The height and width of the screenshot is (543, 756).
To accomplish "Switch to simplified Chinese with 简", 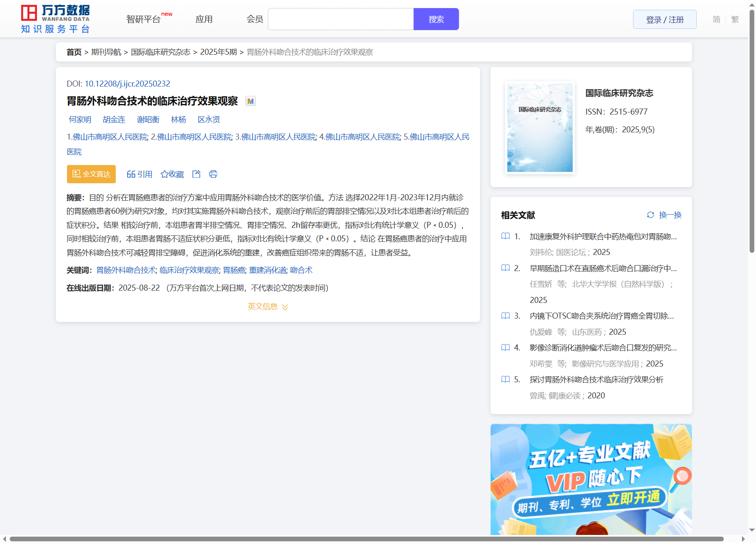I will (716, 20).
